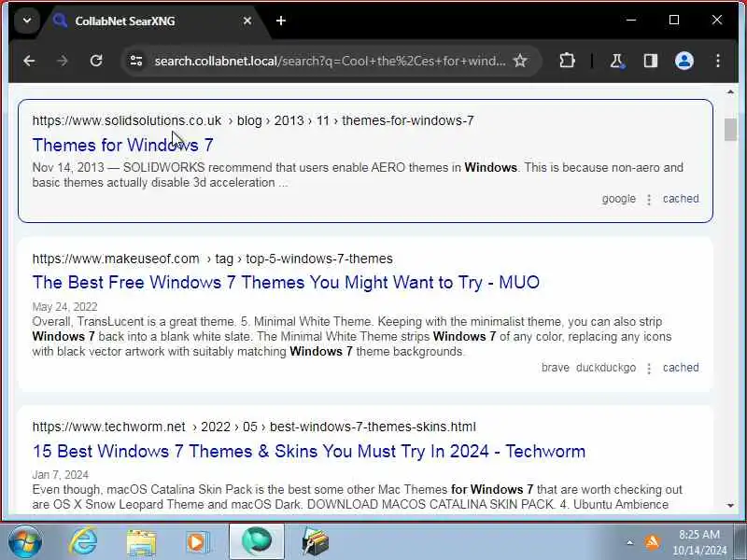Click the orange tray notification icon
Image resolution: width=747 pixels, height=560 pixels.
(x=652, y=542)
